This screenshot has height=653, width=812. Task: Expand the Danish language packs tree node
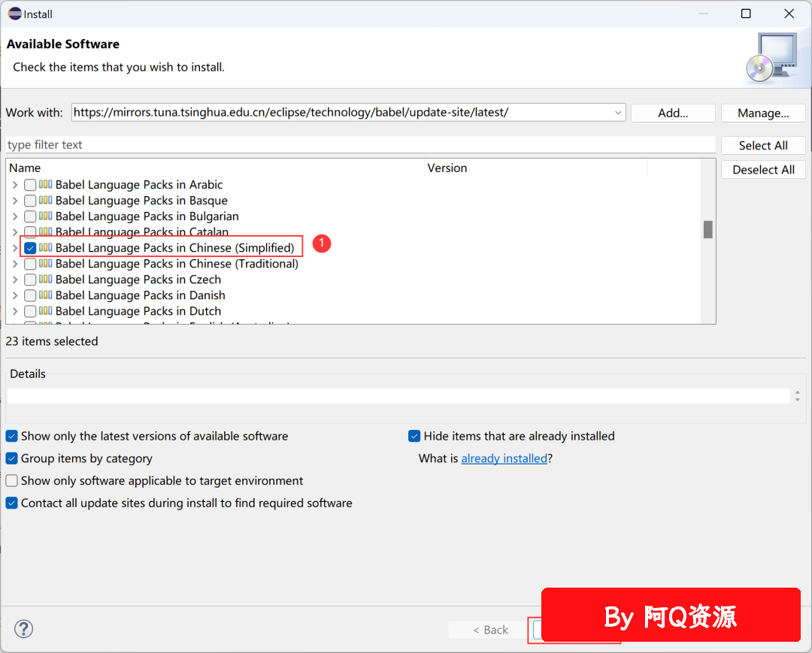(15, 295)
